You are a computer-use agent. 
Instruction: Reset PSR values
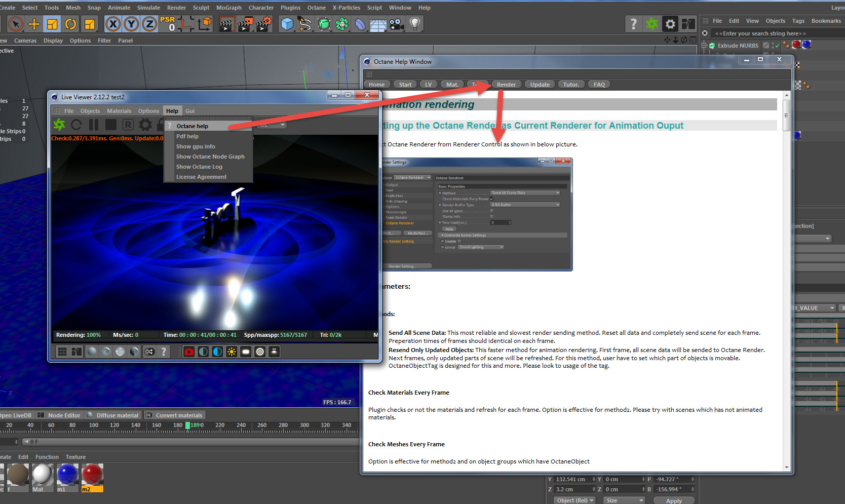point(168,24)
